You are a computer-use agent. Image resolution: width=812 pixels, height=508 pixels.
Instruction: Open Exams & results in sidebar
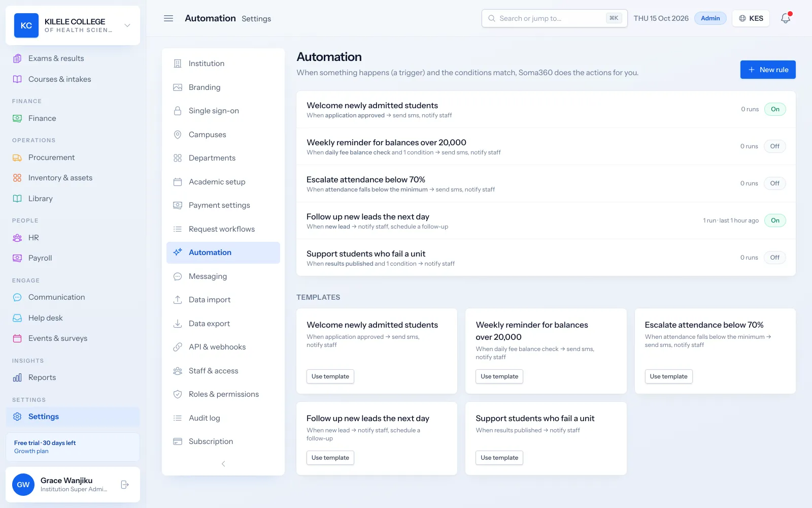(73, 58)
